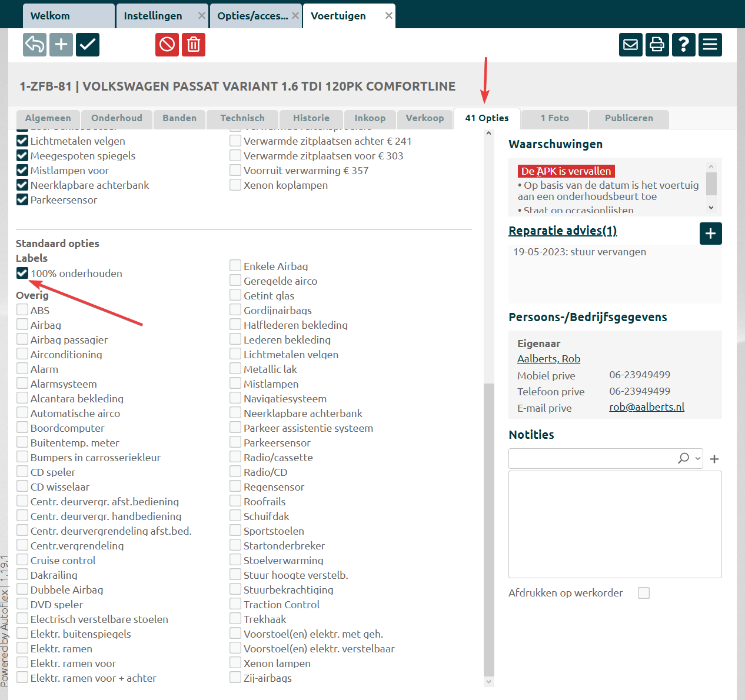Image resolution: width=745 pixels, height=700 pixels.
Task: Click the plus icon to add vehicle
Action: 61,45
